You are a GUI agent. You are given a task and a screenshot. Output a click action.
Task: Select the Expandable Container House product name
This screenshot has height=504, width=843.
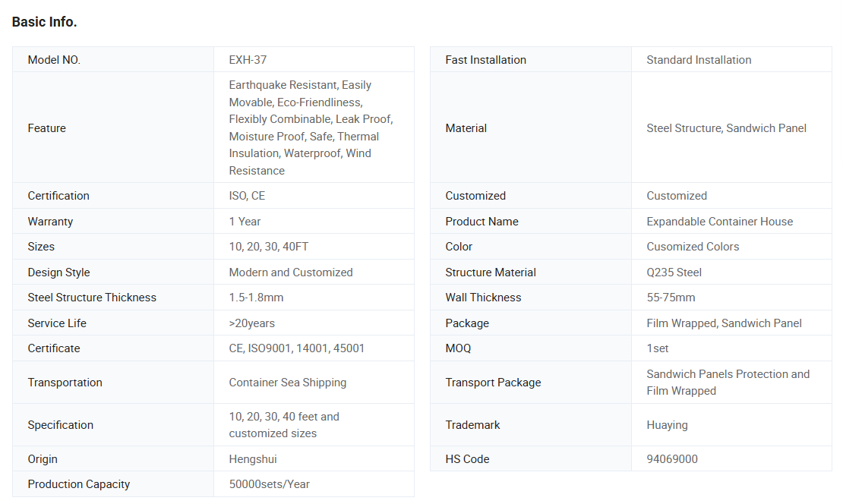pyautogui.click(x=719, y=222)
